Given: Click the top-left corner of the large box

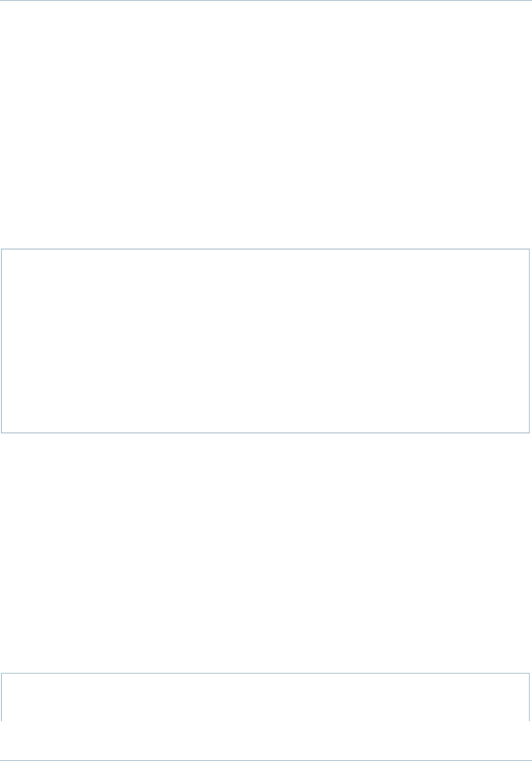Looking at the screenshot, I should point(1,249).
